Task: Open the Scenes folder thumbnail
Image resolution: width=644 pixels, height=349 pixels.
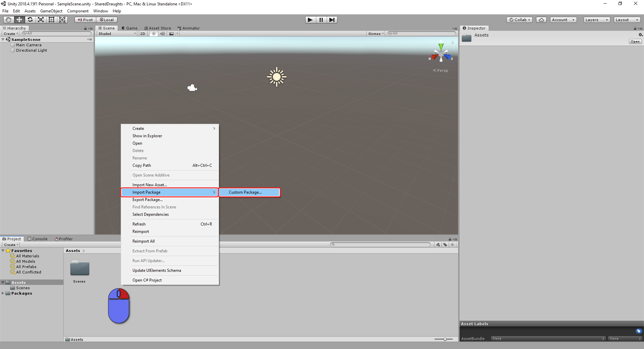Action: [x=79, y=269]
